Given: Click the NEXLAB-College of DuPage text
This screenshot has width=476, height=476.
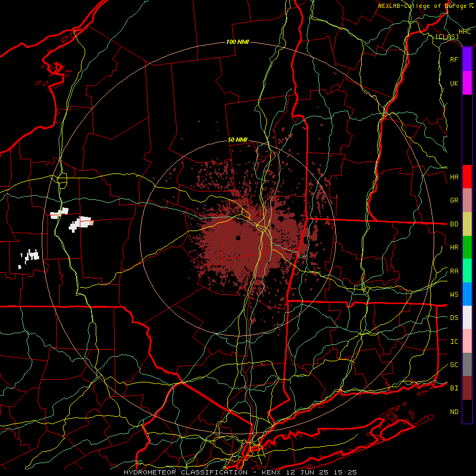Looking at the screenshot, I should 422,6.
